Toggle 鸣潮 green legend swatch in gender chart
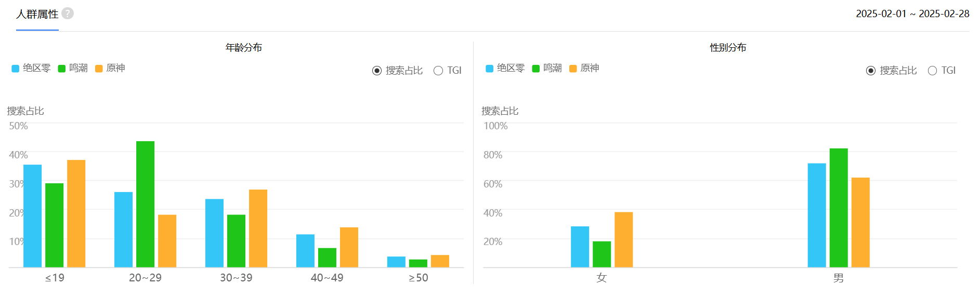The image size is (980, 298). pyautogui.click(x=536, y=69)
